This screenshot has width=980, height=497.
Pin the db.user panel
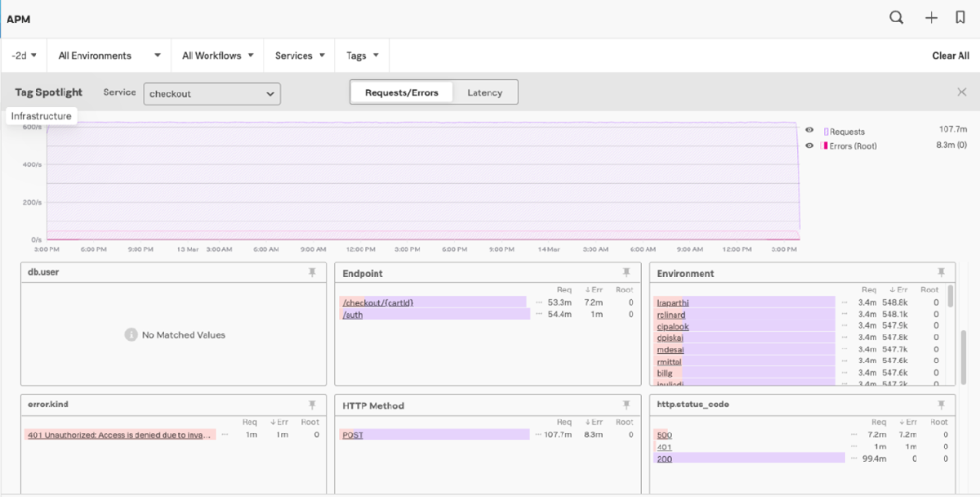coord(312,272)
